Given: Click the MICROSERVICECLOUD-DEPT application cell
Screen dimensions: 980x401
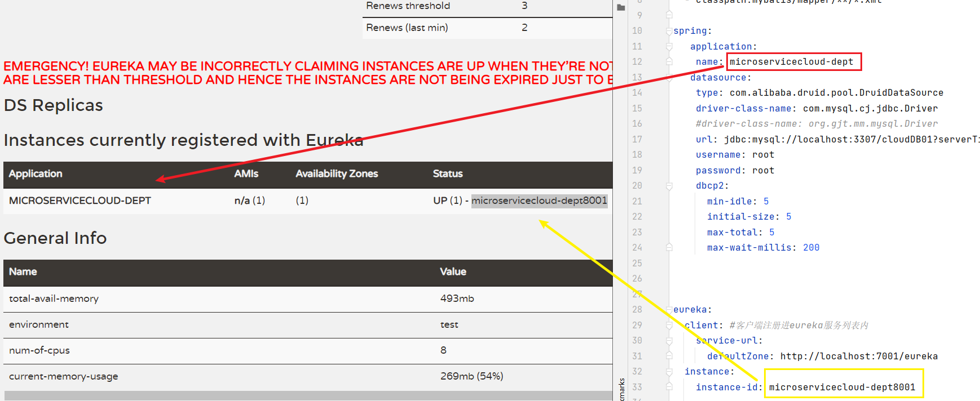Looking at the screenshot, I should pyautogui.click(x=80, y=200).
